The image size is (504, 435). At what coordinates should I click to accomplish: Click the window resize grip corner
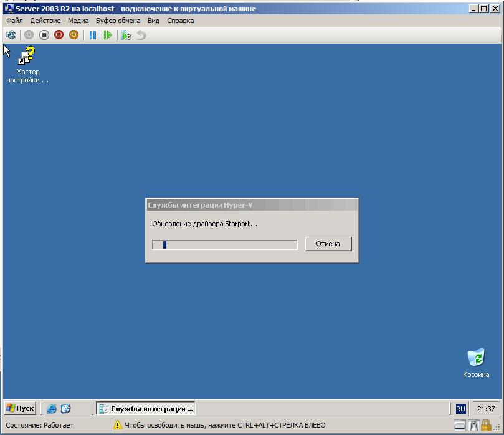click(x=497, y=427)
